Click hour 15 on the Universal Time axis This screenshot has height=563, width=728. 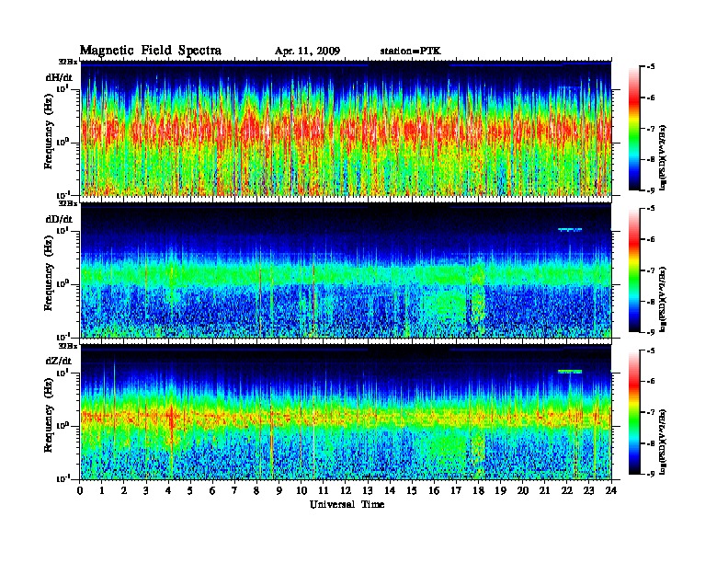tap(412, 491)
